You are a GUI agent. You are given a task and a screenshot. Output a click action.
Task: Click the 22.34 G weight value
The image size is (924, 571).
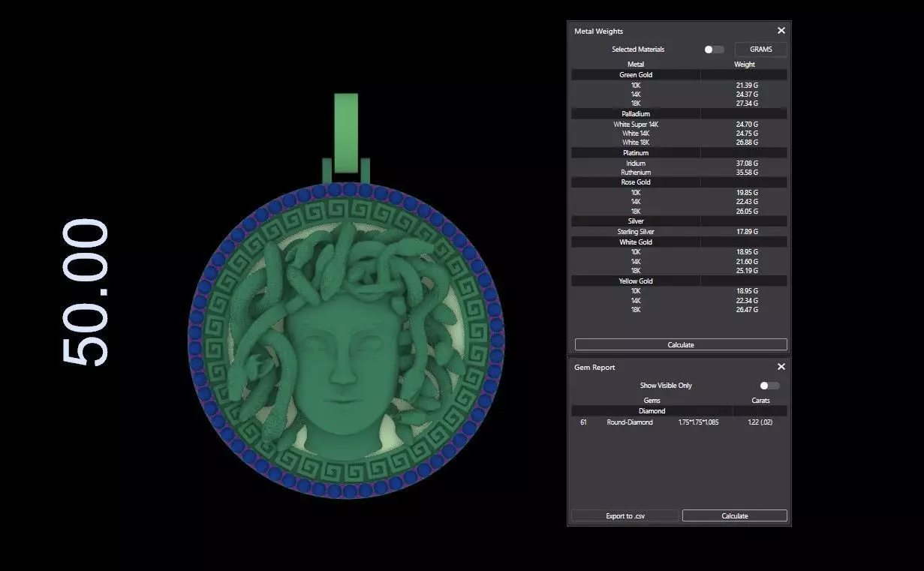[747, 301]
